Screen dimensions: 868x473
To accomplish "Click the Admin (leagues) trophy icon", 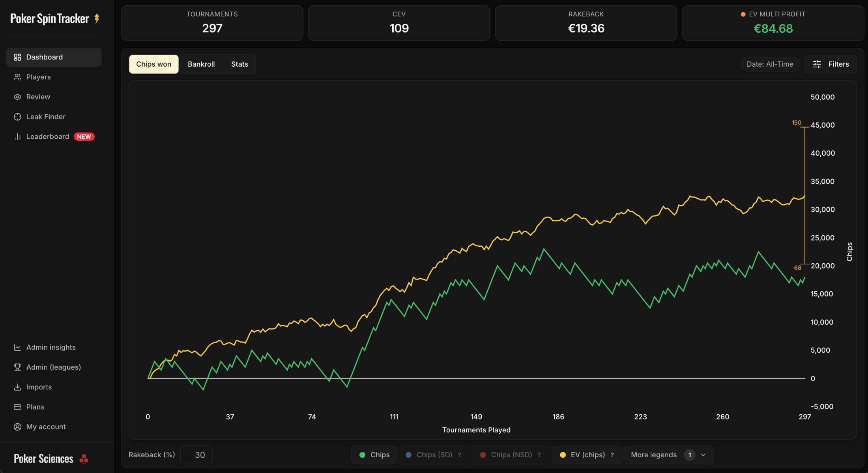I will 18,367.
